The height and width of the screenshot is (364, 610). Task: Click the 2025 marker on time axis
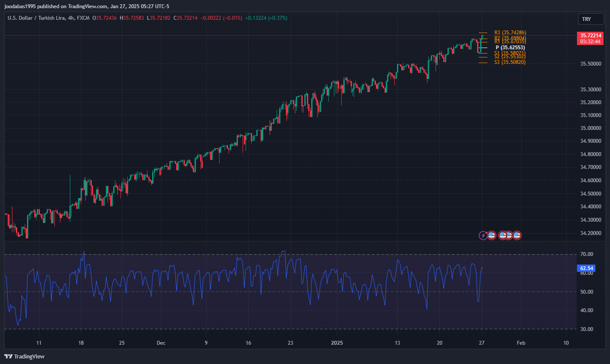tap(337, 343)
